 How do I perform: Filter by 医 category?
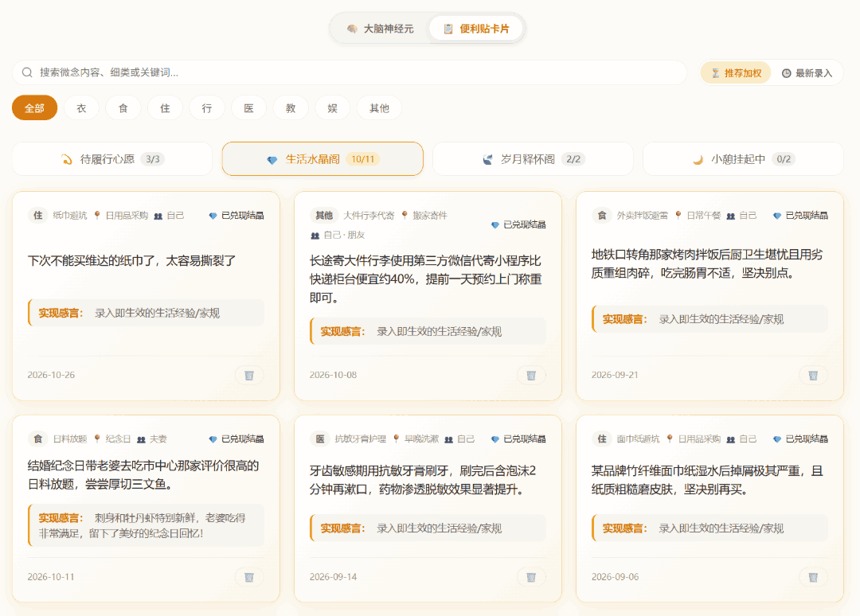249,108
